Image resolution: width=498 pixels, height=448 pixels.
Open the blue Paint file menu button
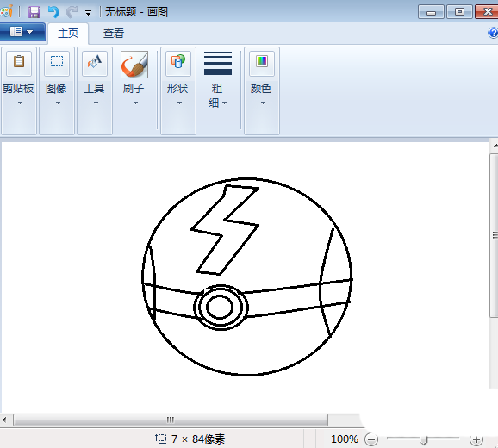(22, 32)
